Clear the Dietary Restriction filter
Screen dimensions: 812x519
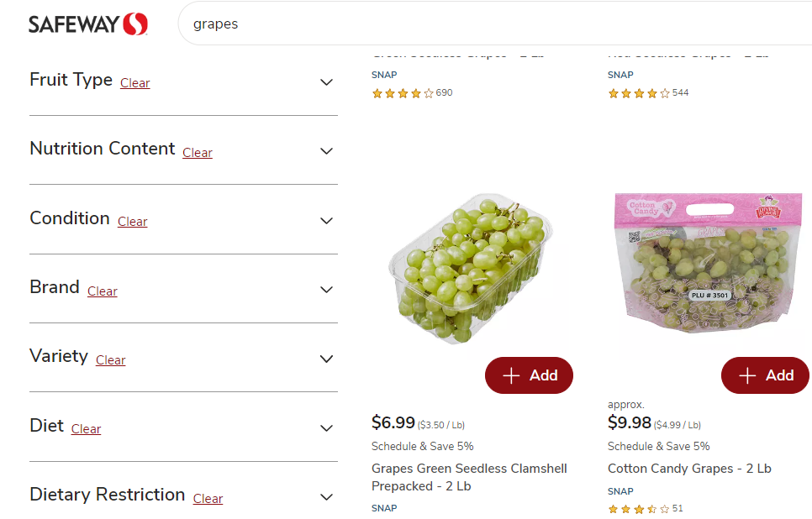coord(208,499)
